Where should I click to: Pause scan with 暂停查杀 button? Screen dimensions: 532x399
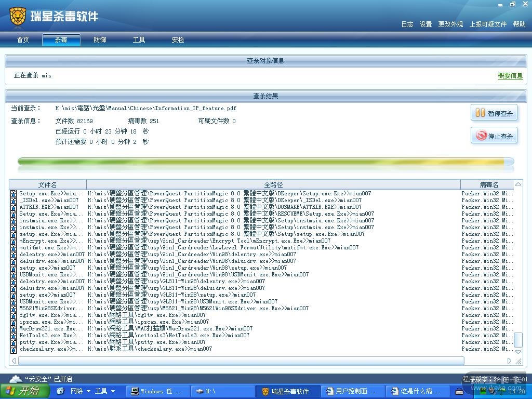coord(494,113)
